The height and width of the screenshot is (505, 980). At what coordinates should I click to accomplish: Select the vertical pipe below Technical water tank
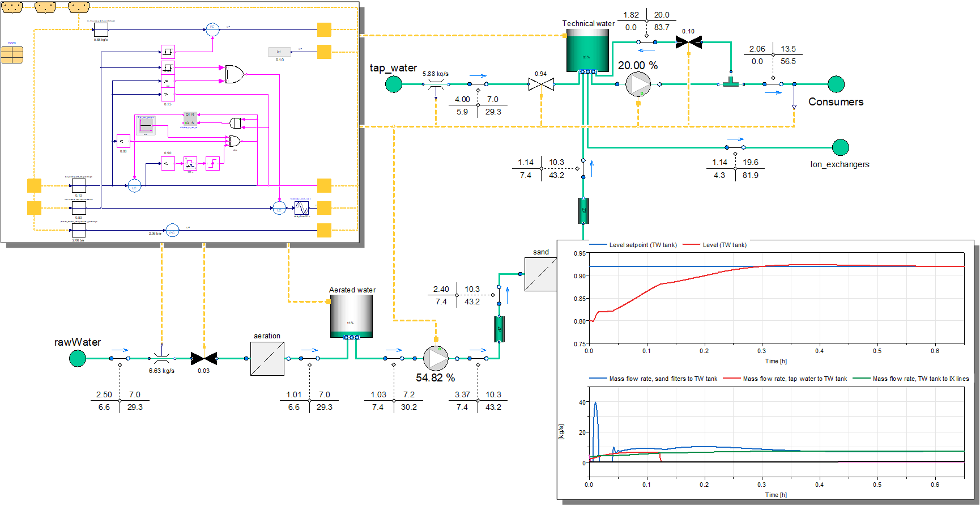point(583,210)
